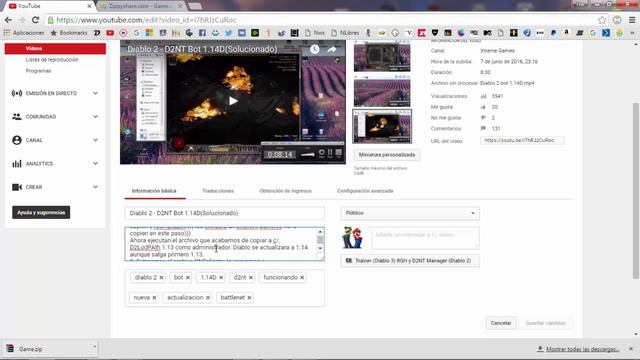Bookmark this page with the star
Screen dimensions: 640x360
(x=602, y=20)
